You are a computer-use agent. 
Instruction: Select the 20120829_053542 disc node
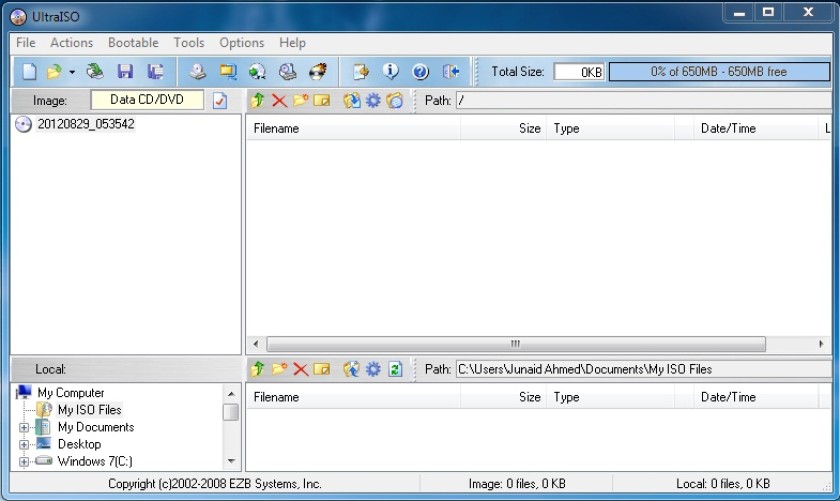tap(86, 124)
